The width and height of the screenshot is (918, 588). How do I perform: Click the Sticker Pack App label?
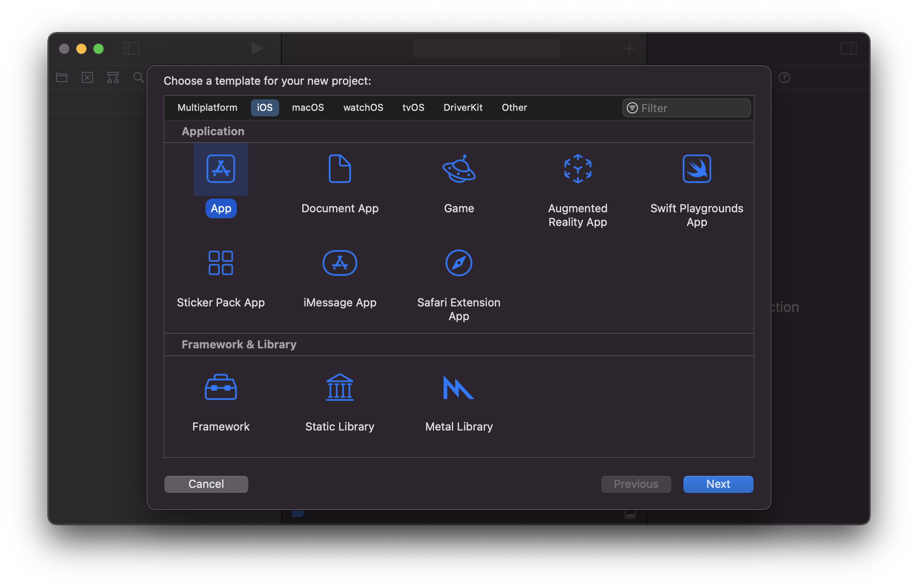click(x=221, y=303)
